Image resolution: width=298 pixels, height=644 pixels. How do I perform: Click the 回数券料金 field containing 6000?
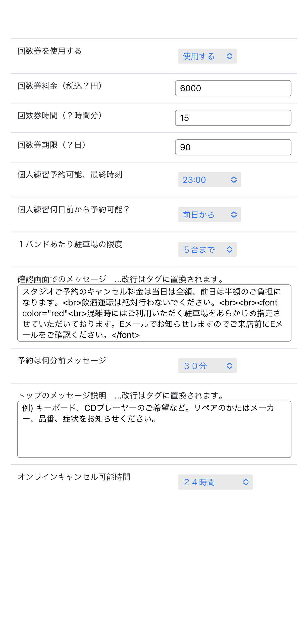click(233, 88)
